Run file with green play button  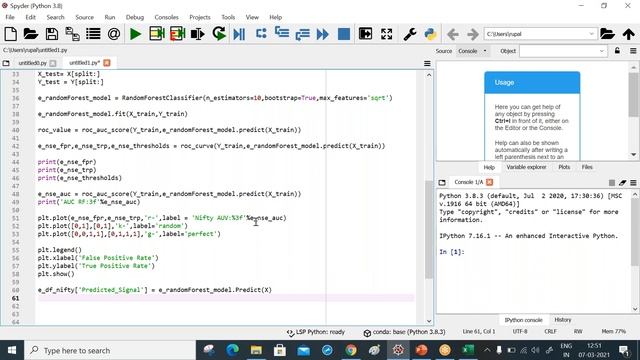click(x=135, y=34)
